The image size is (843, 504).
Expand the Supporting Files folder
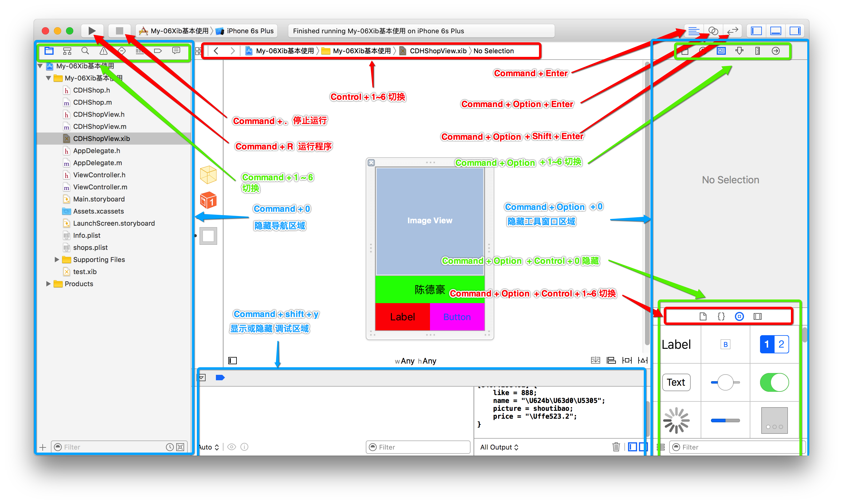pyautogui.click(x=57, y=260)
